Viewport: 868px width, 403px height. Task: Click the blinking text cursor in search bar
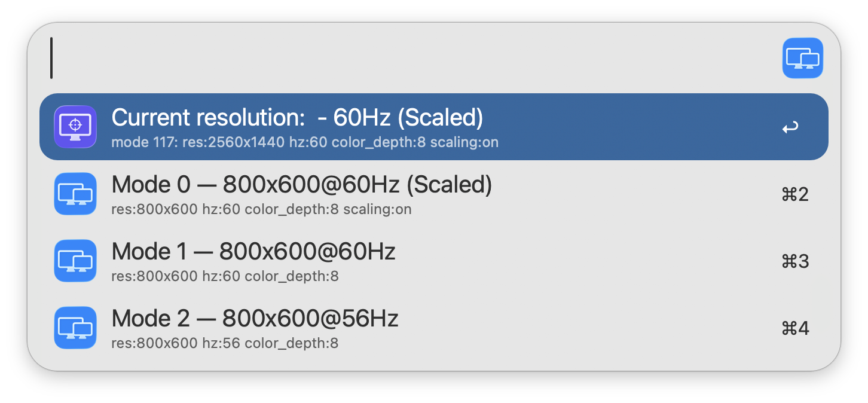(51, 58)
